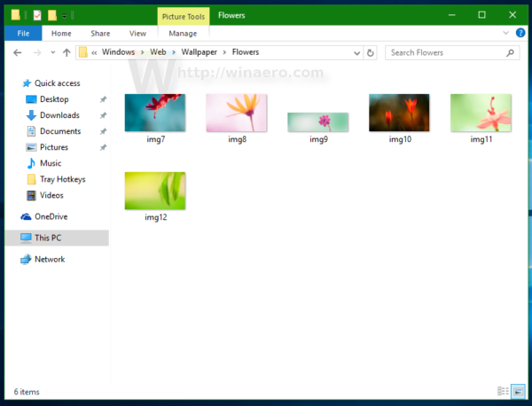Select the View ribbon tab
Screen dimensions: 532x406
coord(137,33)
